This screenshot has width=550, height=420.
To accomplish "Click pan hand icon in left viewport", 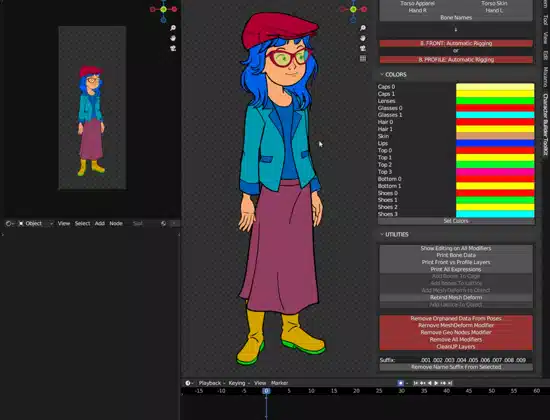I will [173, 38].
